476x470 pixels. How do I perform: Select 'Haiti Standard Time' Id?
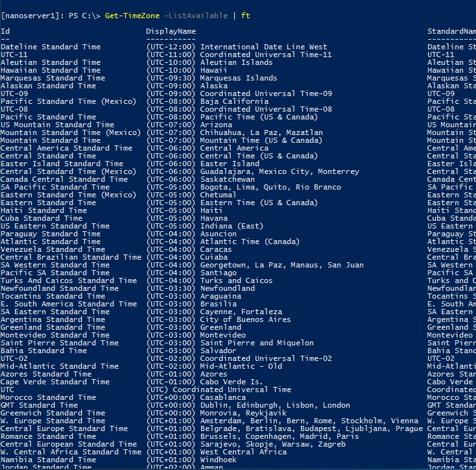[x=43, y=210]
